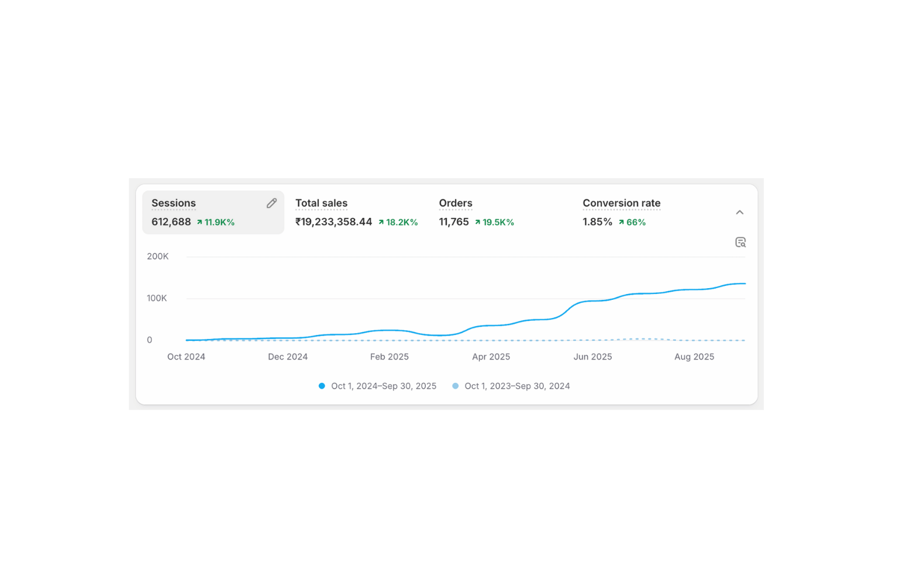Click the 100K y-axis label

coord(157,298)
